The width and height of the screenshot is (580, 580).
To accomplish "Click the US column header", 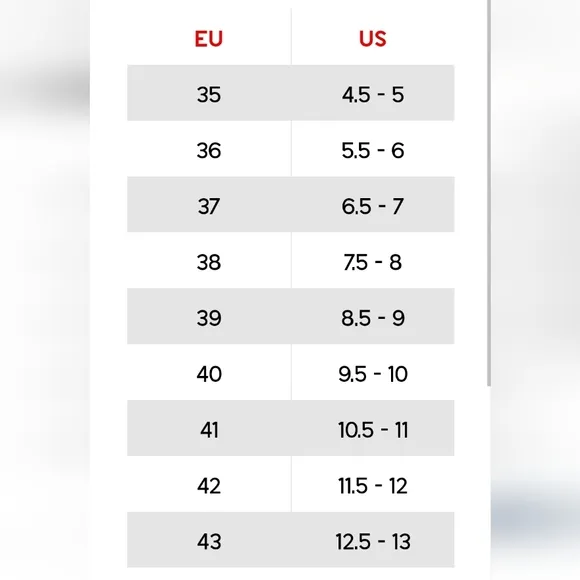I will [372, 38].
